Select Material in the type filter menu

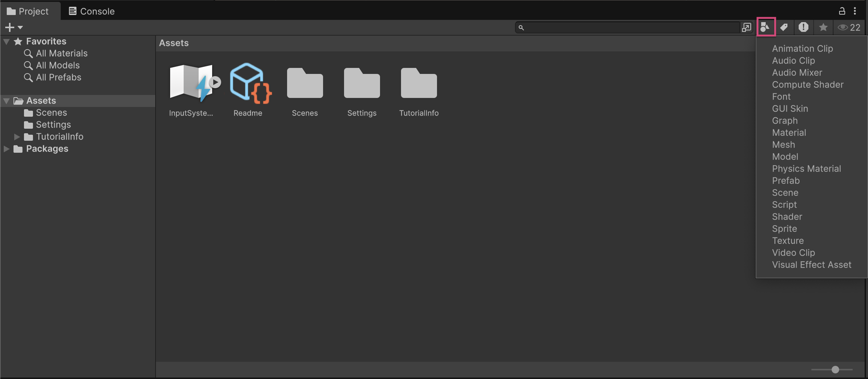click(x=789, y=132)
